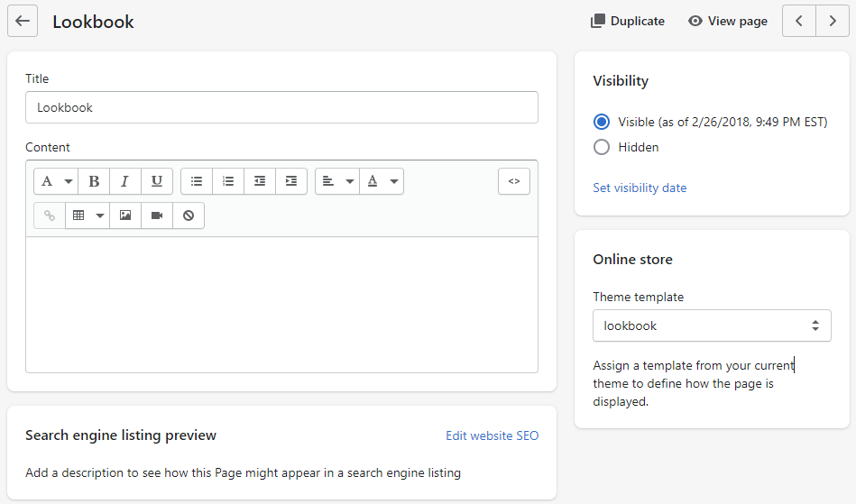
Task: Apply Italic formatting in editor
Action: 125,181
